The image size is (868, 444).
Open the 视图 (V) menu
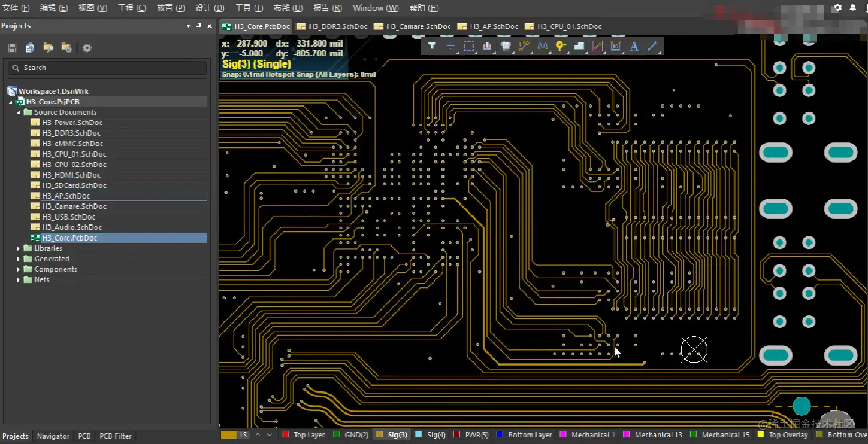tap(93, 8)
